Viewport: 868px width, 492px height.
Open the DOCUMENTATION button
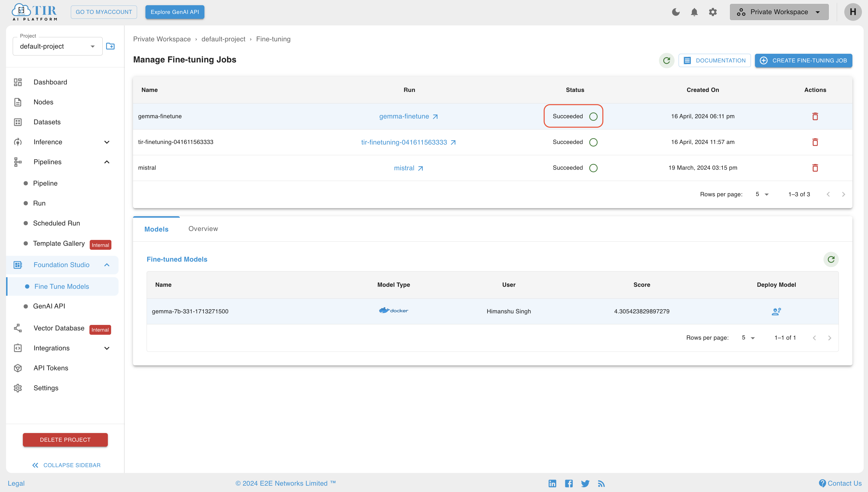714,60
